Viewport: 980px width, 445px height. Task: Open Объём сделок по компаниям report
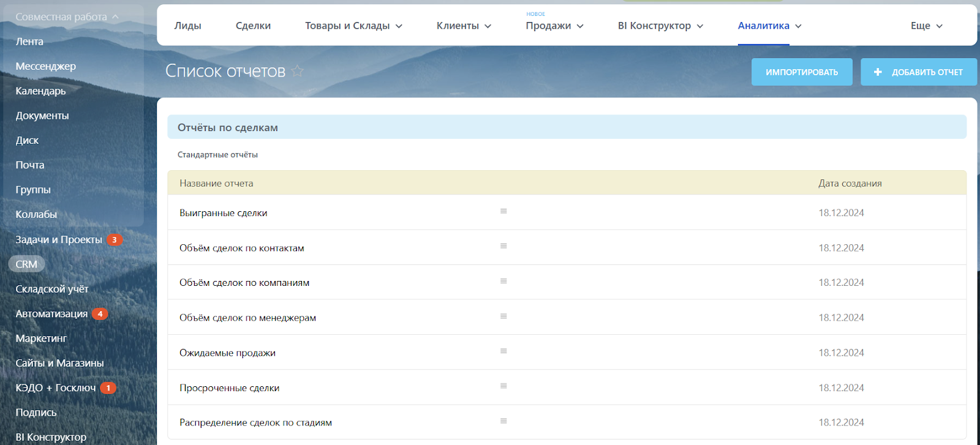coord(244,283)
